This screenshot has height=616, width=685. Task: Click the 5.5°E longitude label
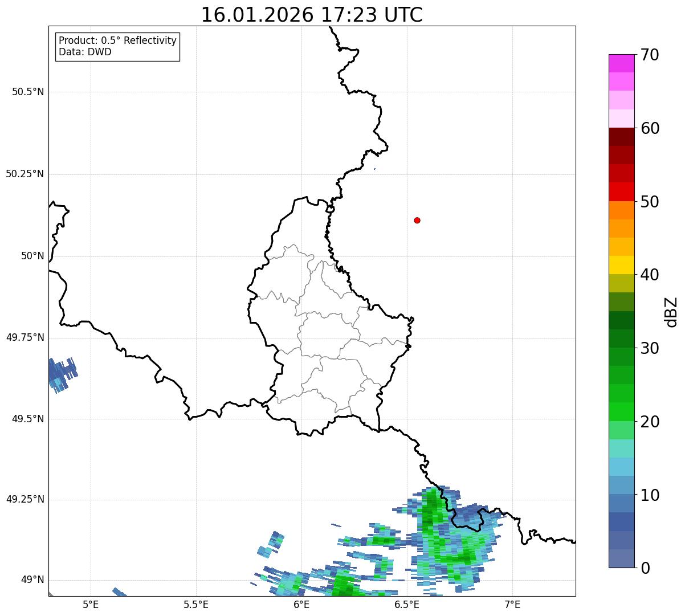pos(196,604)
